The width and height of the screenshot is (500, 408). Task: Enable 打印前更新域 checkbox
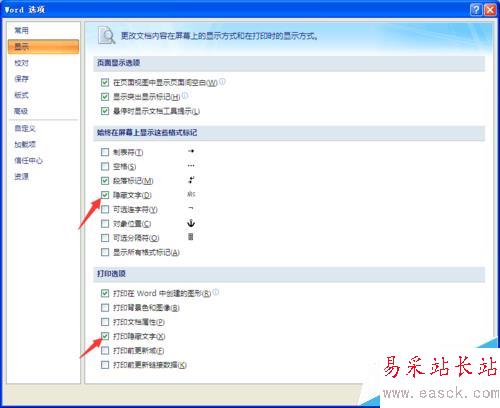105,351
